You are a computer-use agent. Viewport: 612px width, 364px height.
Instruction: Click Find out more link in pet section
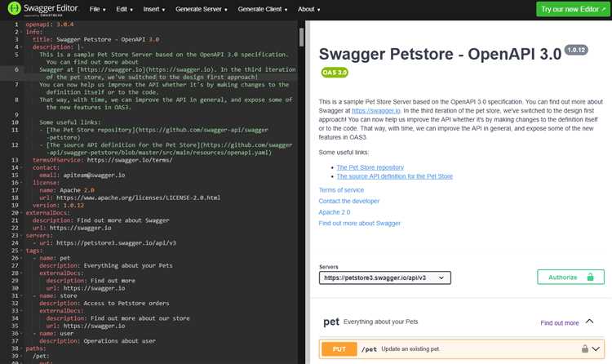pos(560,322)
